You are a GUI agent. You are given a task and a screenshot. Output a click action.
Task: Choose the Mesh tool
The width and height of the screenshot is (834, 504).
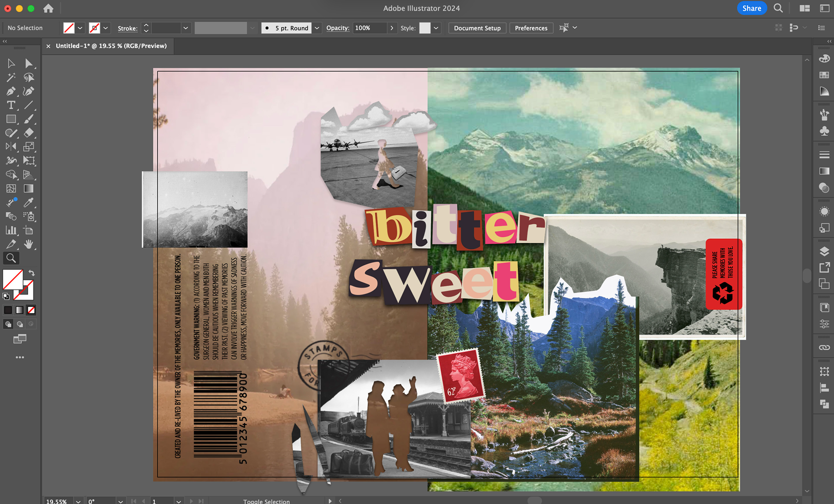11,188
